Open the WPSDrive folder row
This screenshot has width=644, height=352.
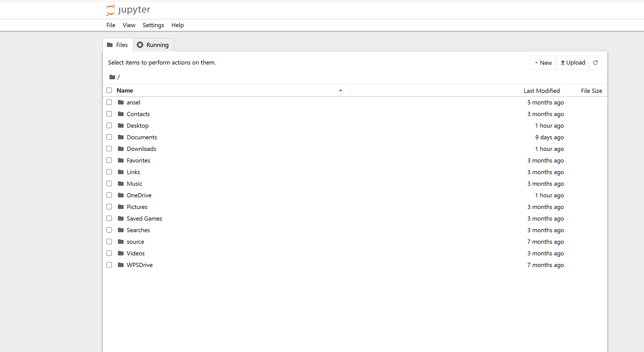[140, 265]
